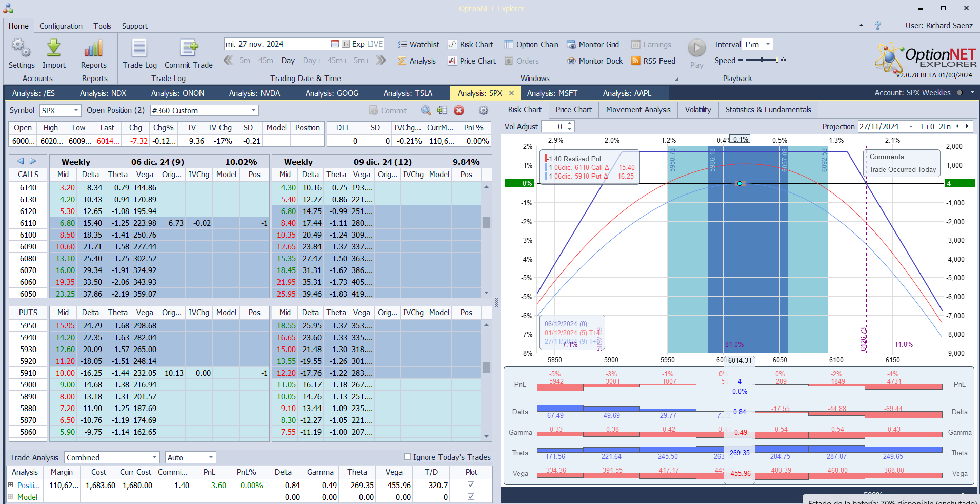
Task: Expand the Position row in analysis table
Action: (x=11, y=485)
